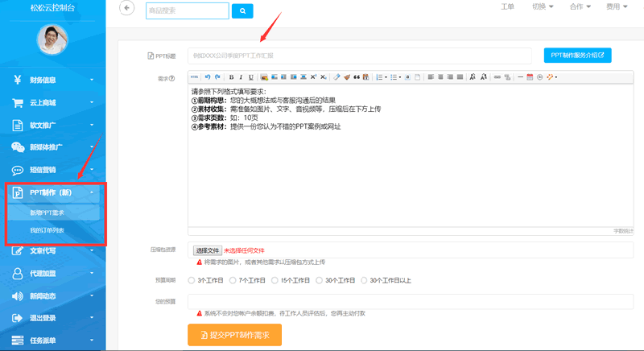The height and width of the screenshot is (351, 644).
Task: Click the undo arrow in the editor
Action: (208, 77)
